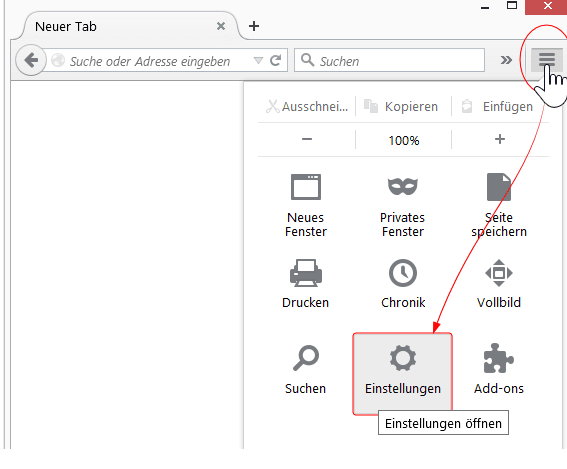Open a Privates Fenster with mask icon
The height and width of the screenshot is (469, 567).
coord(402,205)
